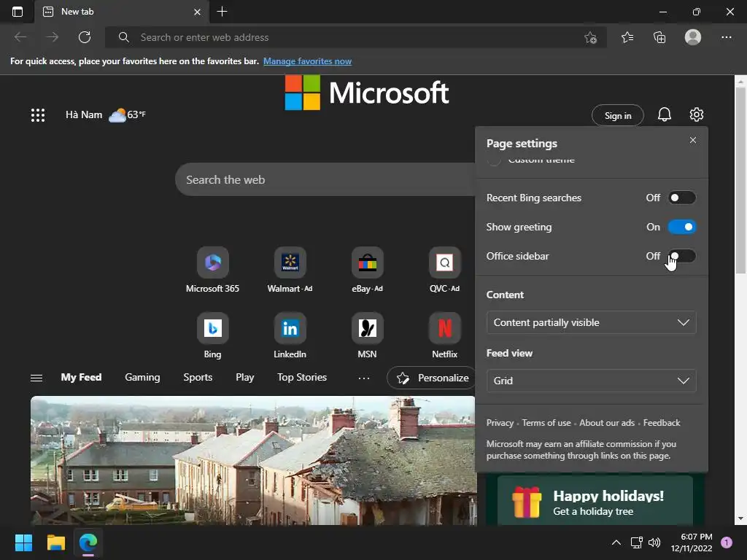This screenshot has height=560, width=747.
Task: Select the Custom theme radio button
Action: 494,160
